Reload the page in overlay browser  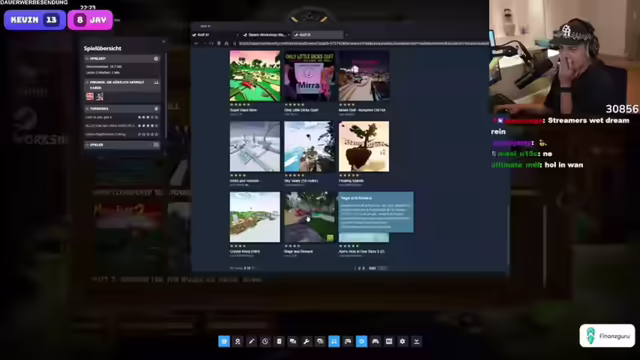(211, 43)
